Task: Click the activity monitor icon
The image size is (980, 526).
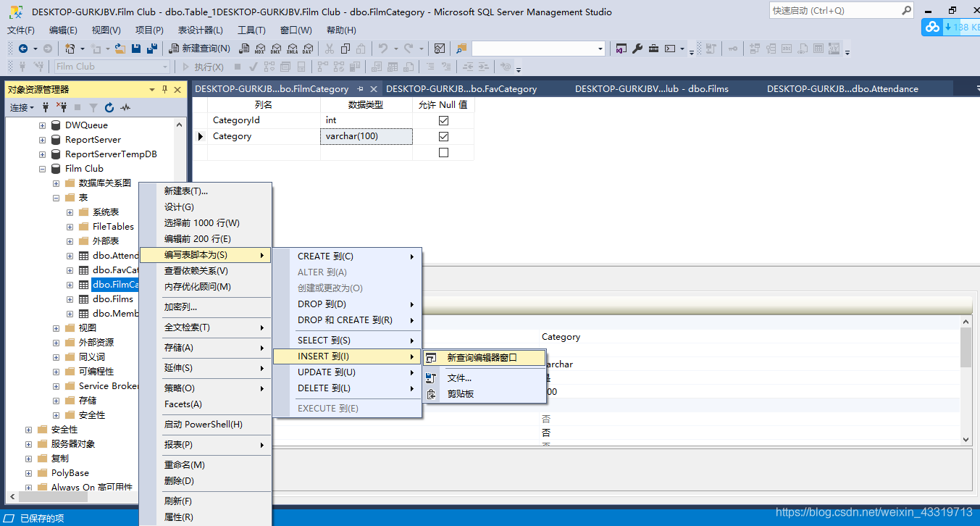Action: pos(440,49)
